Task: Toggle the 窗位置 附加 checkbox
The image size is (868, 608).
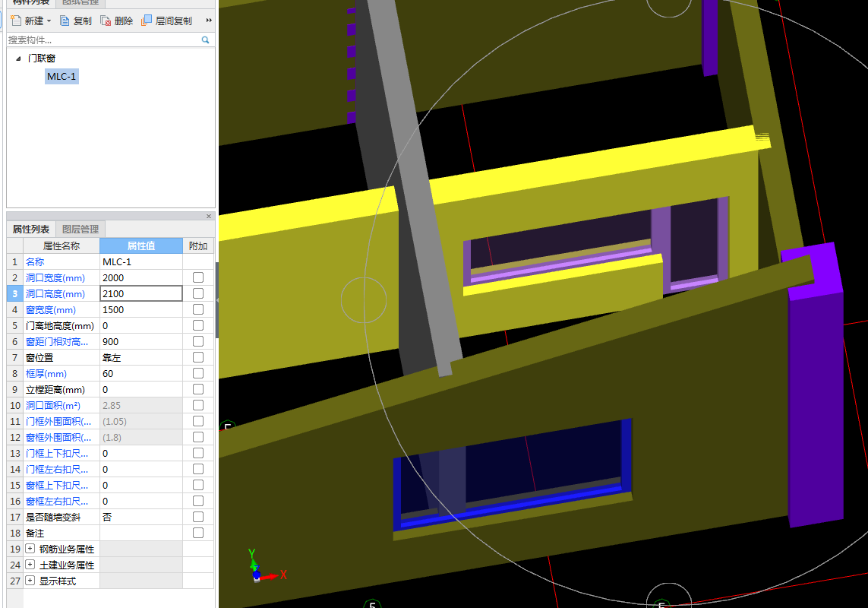Action: [198, 357]
